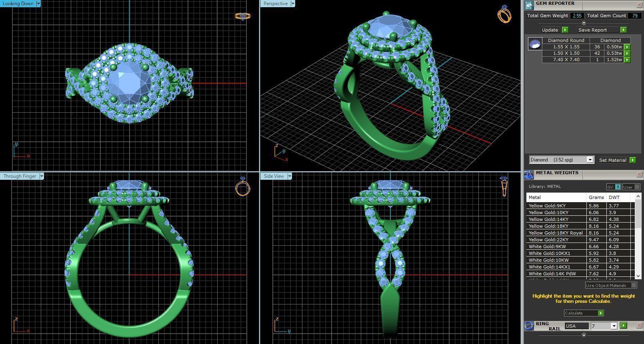Click the Total Gem Count value 79

coord(635,16)
